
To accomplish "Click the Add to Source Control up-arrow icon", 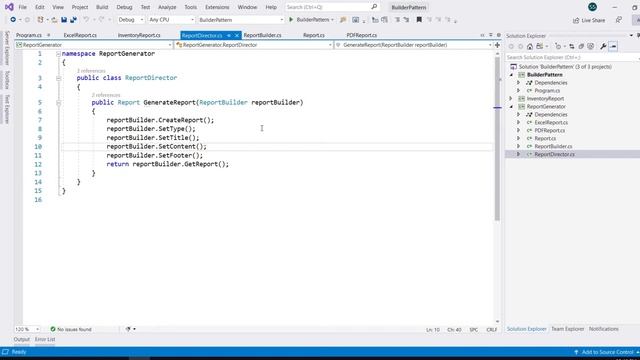I will pyautogui.click(x=576, y=352).
